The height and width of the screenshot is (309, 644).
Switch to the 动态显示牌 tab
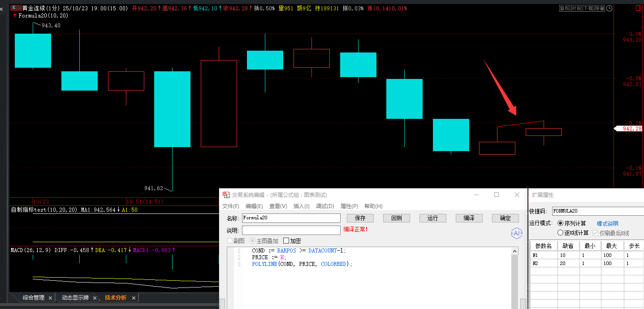click(x=75, y=298)
